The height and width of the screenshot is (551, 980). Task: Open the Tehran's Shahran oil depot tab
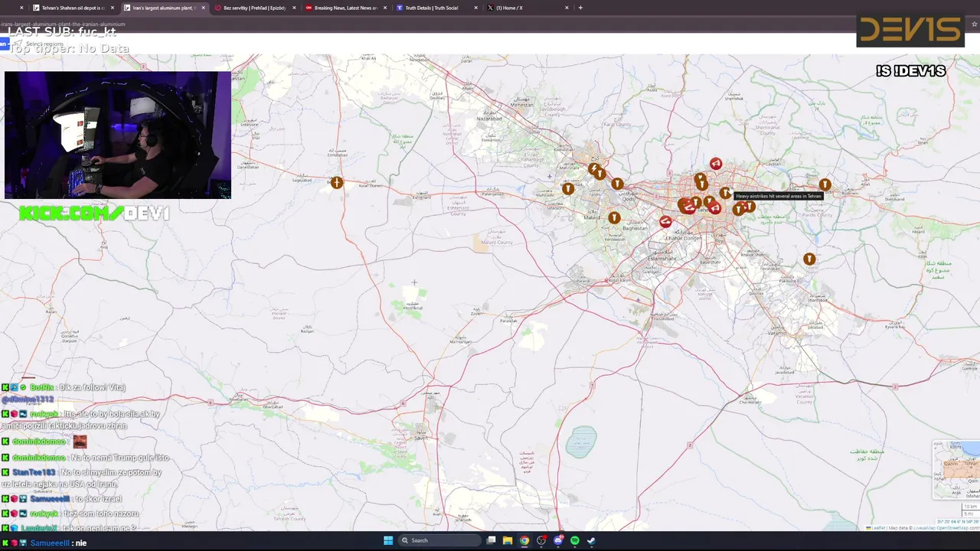74,8
